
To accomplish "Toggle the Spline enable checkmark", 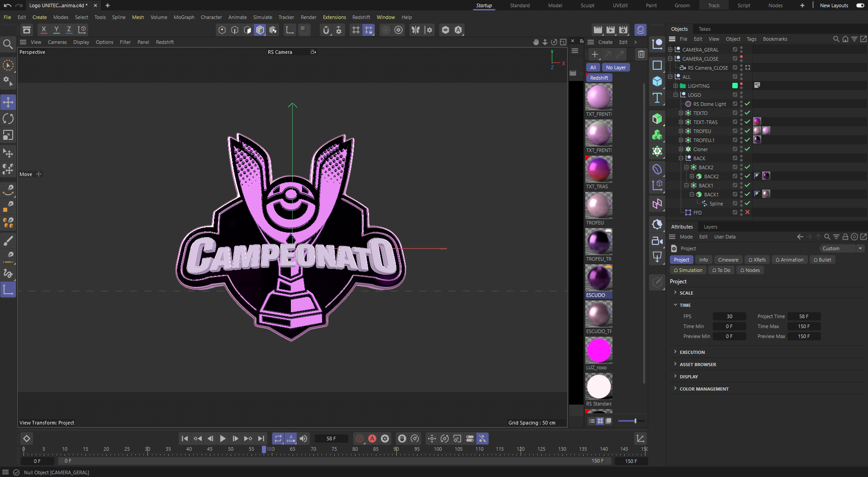I will (x=747, y=203).
